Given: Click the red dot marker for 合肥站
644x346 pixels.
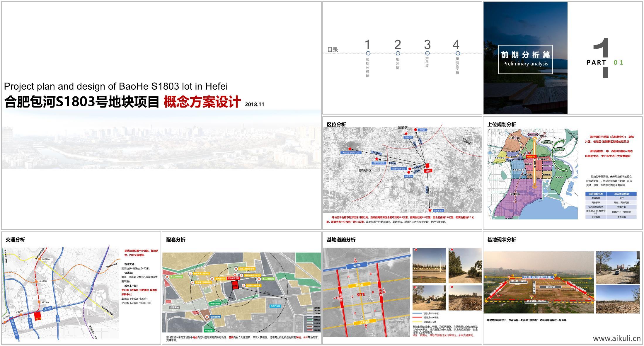Looking at the screenshot, I should [x=415, y=130].
